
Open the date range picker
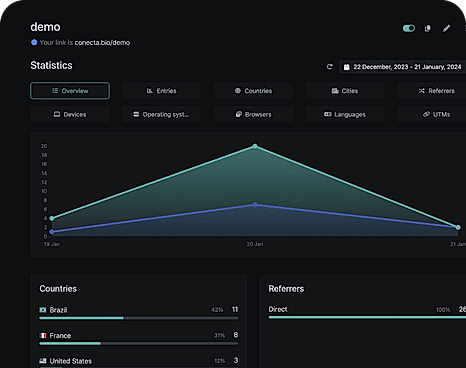coord(403,67)
